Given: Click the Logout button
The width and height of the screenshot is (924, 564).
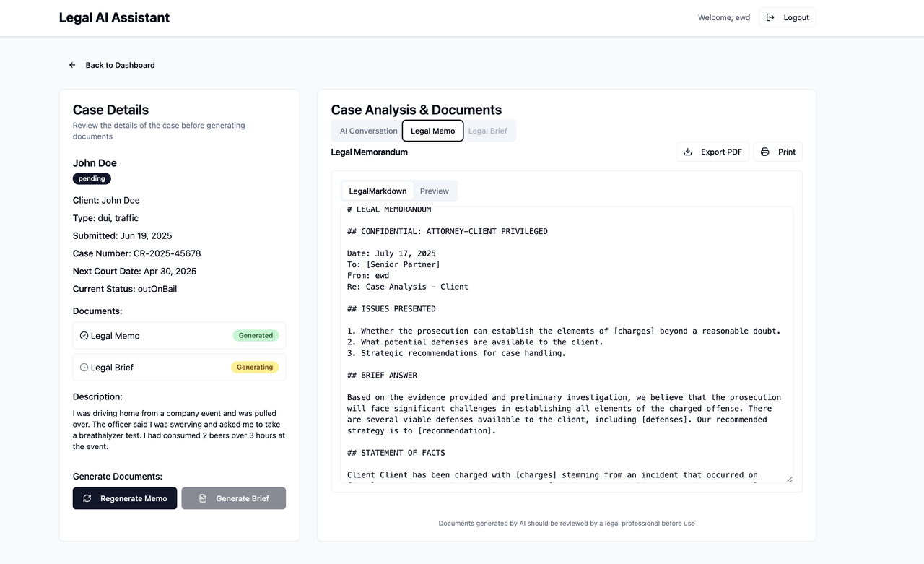Looking at the screenshot, I should [x=788, y=17].
